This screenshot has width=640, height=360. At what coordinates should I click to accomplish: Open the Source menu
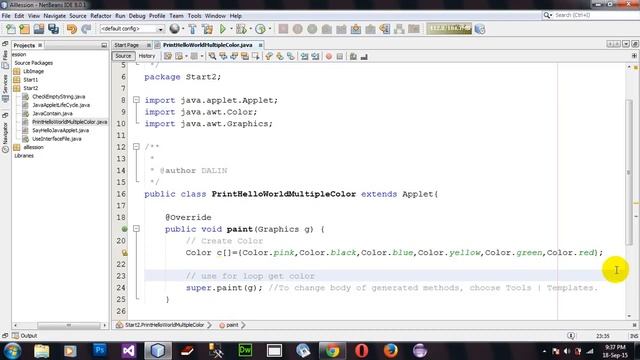[x=78, y=16]
